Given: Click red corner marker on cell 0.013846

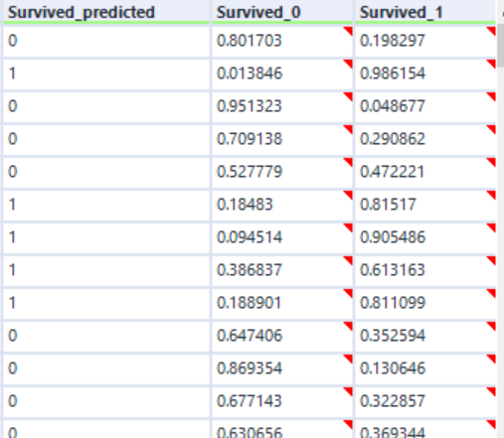Looking at the screenshot, I should pos(348,64).
